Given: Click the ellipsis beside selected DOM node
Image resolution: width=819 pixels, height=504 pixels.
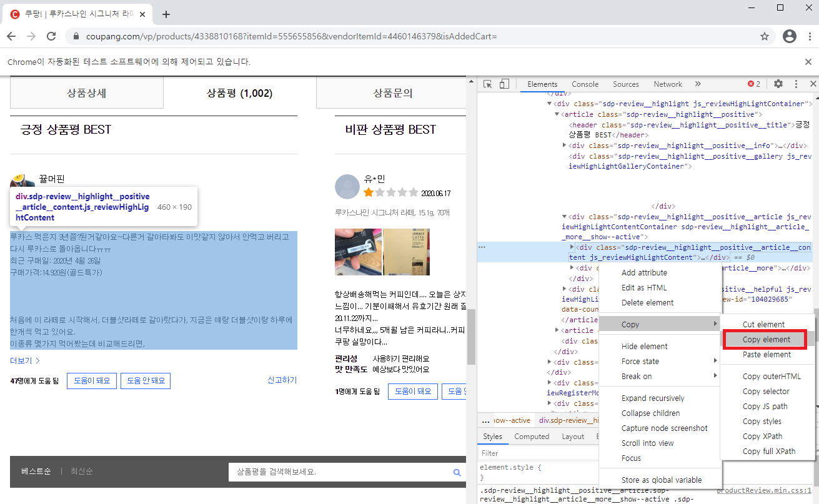Looking at the screenshot, I should pyautogui.click(x=482, y=247).
